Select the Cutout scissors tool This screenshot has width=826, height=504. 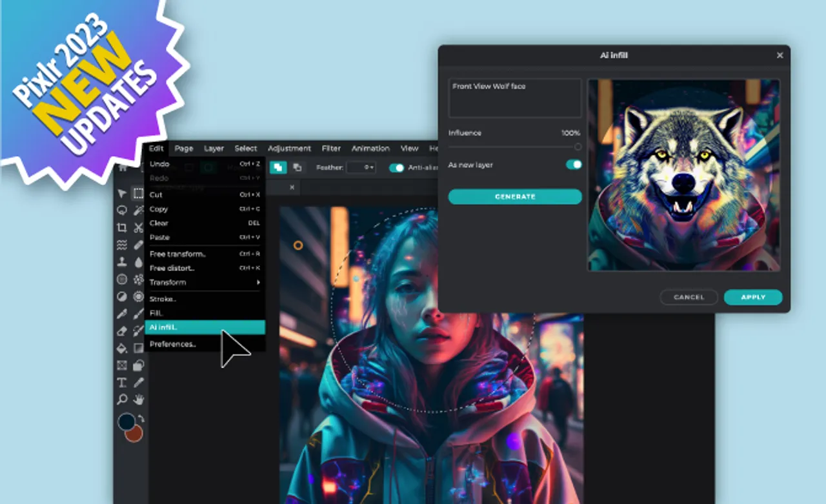pos(138,227)
